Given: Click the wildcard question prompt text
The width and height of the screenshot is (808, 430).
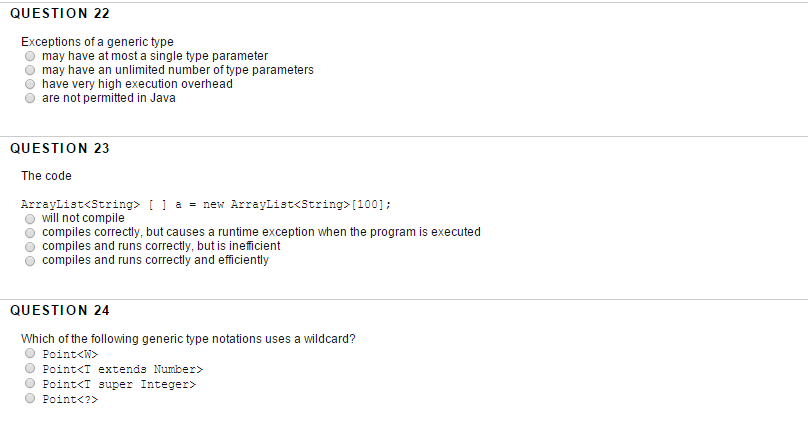Looking at the screenshot, I should [188, 339].
